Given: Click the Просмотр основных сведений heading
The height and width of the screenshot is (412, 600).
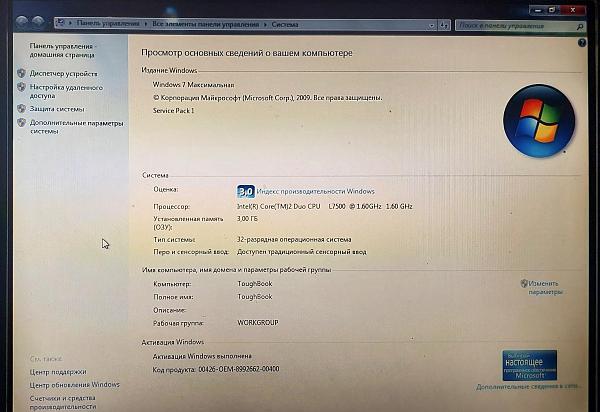Looking at the screenshot, I should pyautogui.click(x=247, y=53).
